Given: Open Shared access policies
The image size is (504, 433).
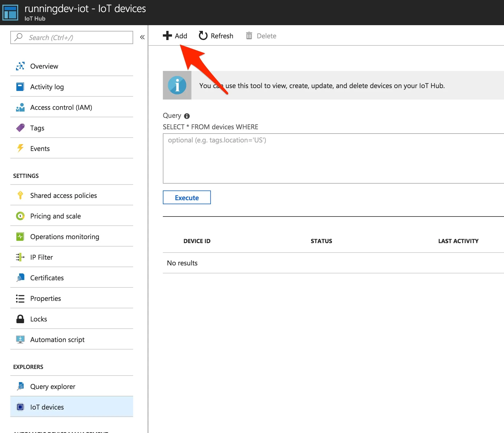Looking at the screenshot, I should click(72, 195).
